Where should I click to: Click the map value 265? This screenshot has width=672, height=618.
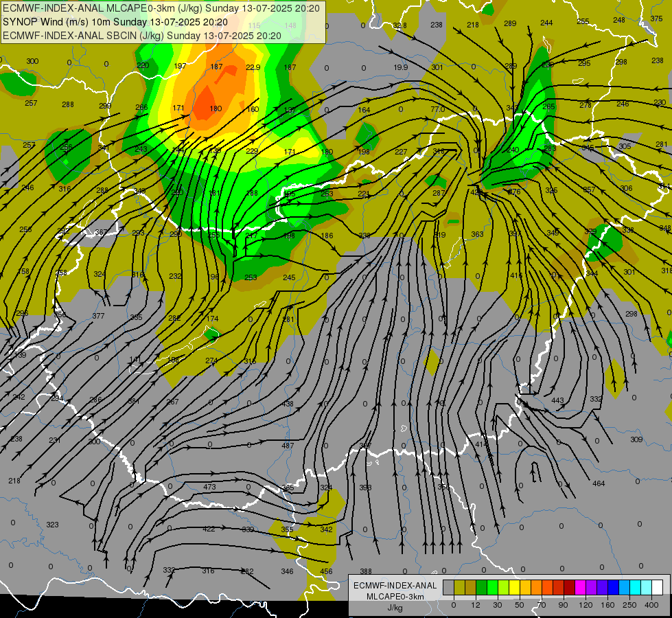(548, 106)
